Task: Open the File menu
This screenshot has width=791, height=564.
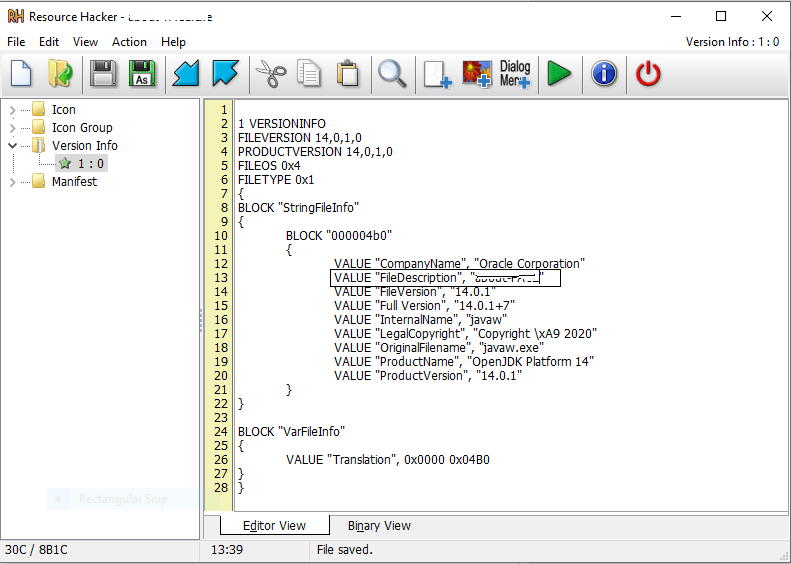Action: point(16,42)
